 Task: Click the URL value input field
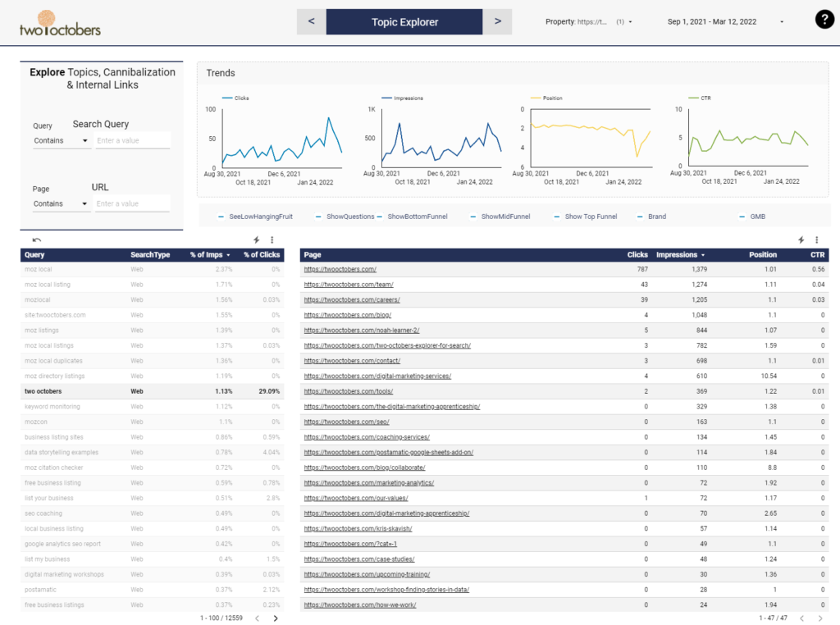click(133, 203)
